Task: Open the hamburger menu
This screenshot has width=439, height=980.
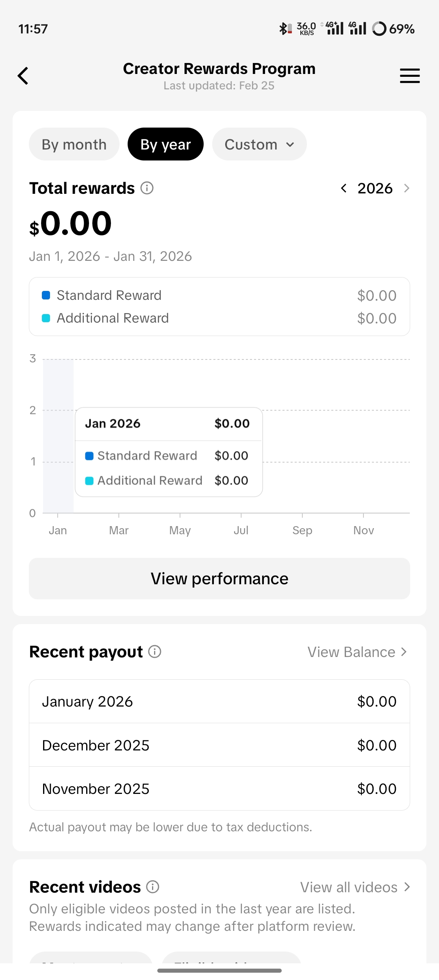Action: pos(409,76)
